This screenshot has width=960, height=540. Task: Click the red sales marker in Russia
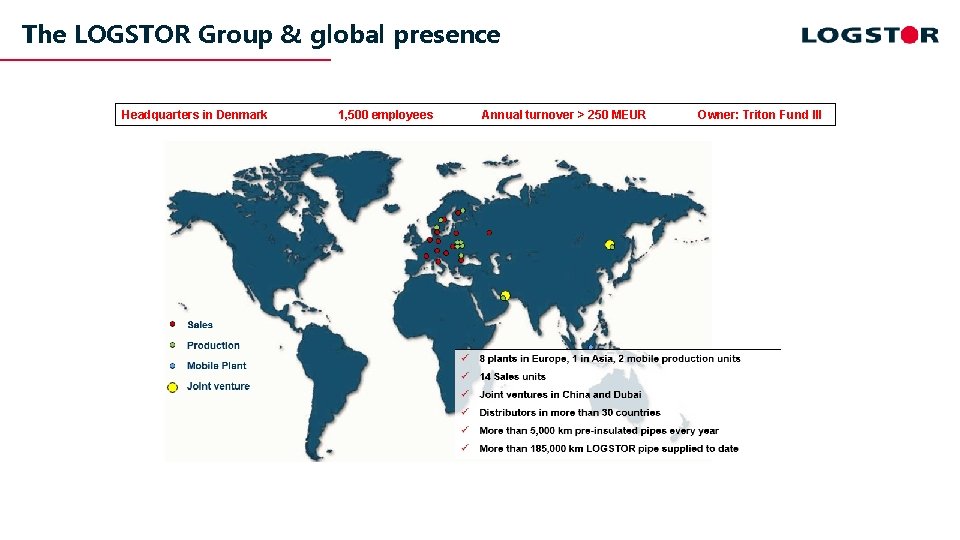489,233
